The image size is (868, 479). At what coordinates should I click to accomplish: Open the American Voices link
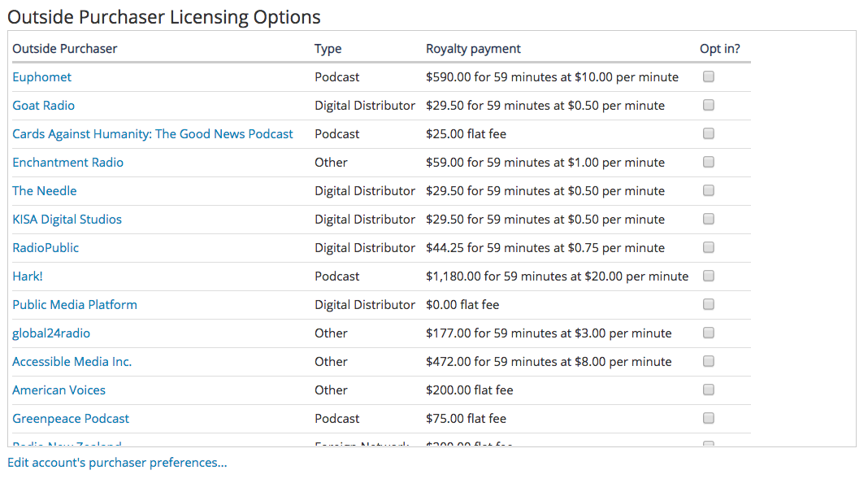[59, 390]
